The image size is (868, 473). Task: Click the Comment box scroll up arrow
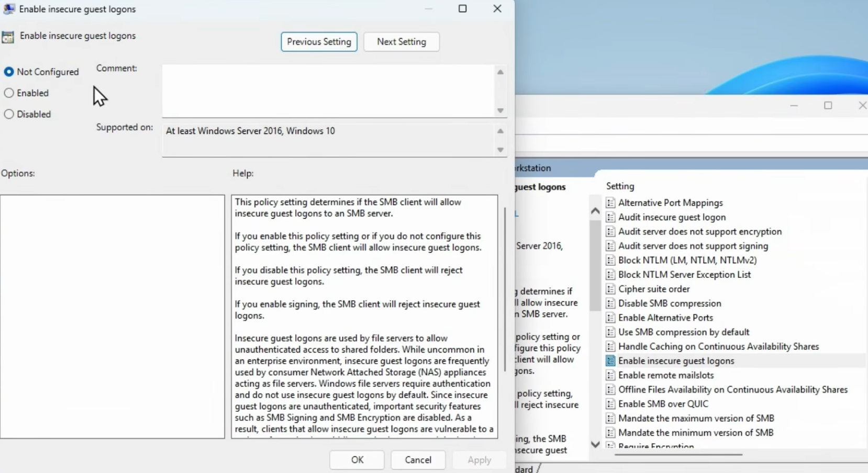[x=500, y=72]
